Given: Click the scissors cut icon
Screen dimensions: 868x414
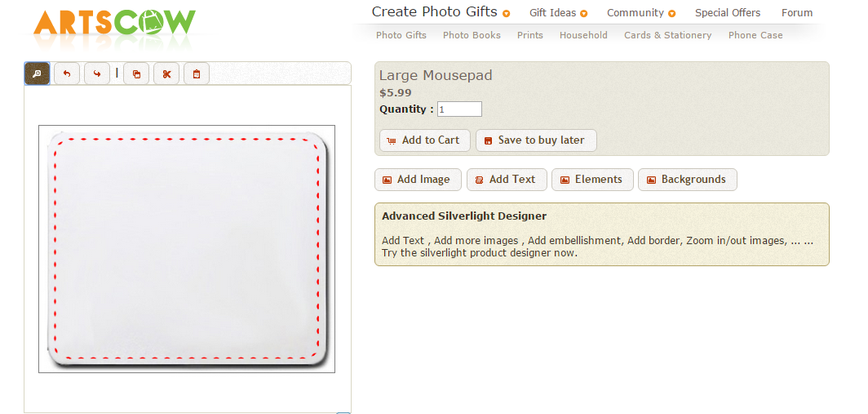Looking at the screenshot, I should coord(166,74).
